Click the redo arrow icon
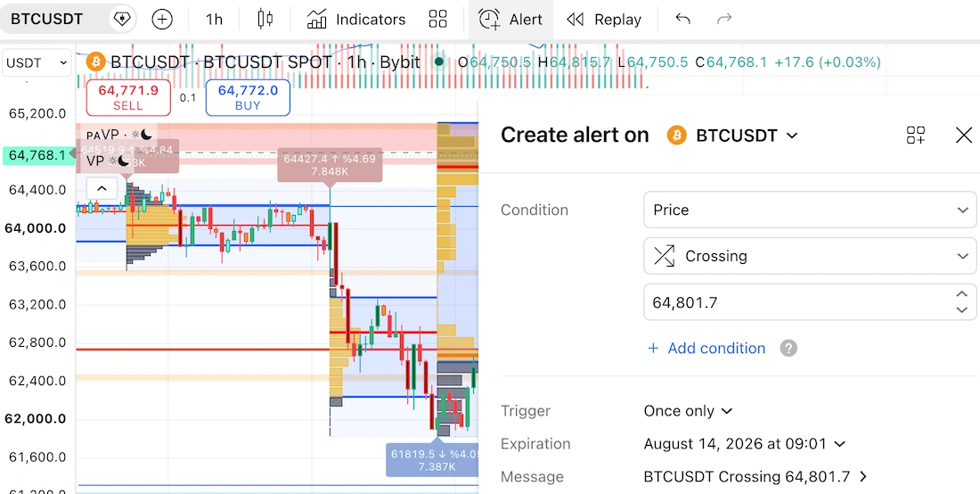Screen dimensions: 980x494 tap(723, 20)
